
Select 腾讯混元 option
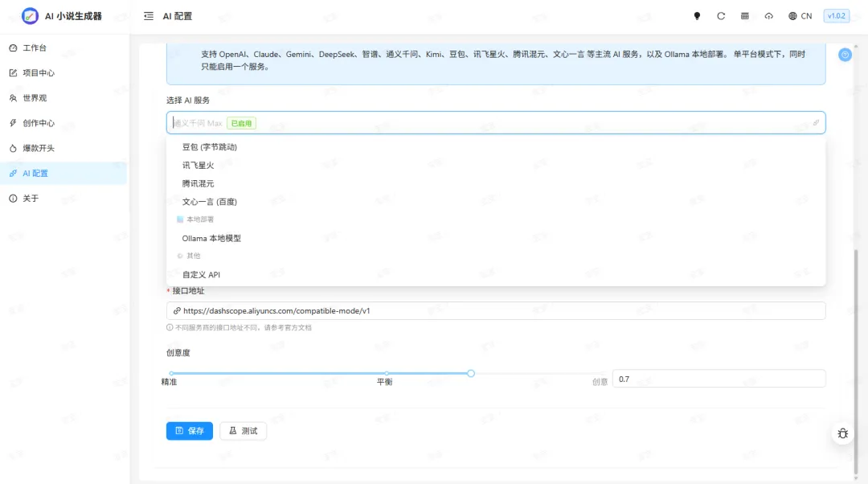495,183
